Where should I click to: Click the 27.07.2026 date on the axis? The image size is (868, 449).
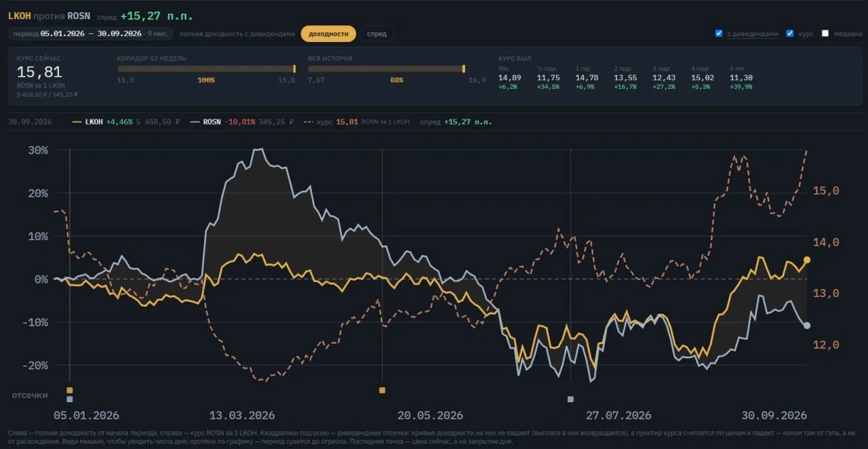618,415
